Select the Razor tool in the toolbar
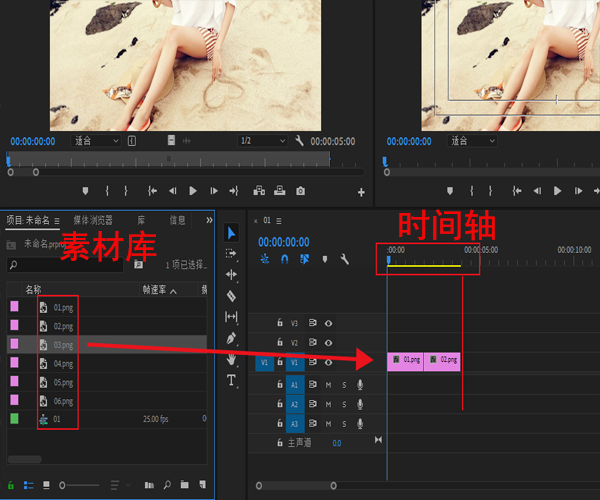Viewport: 600px width, 500px height. [x=232, y=296]
